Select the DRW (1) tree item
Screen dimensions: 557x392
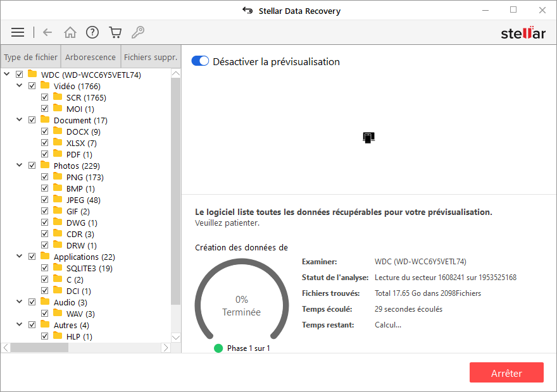click(x=82, y=245)
